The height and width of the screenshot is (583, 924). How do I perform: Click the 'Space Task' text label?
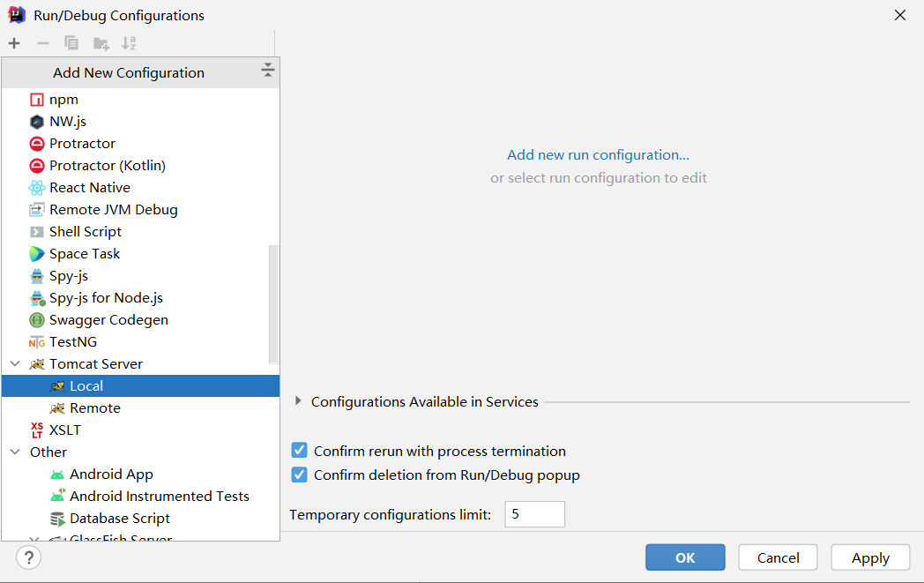pyautogui.click(x=85, y=254)
